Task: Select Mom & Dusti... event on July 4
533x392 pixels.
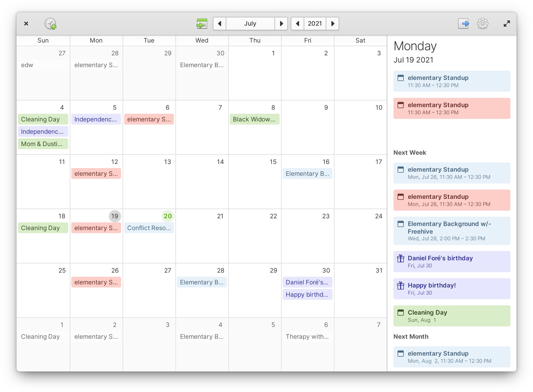Action: (43, 144)
